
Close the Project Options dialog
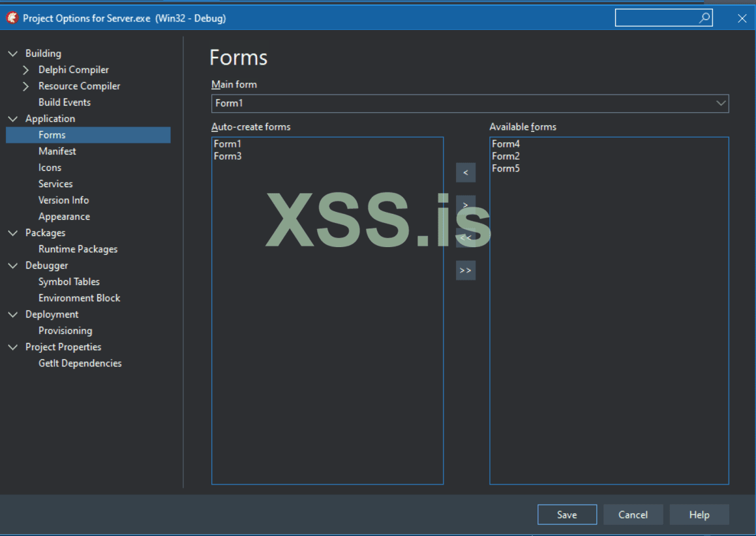pos(742,18)
